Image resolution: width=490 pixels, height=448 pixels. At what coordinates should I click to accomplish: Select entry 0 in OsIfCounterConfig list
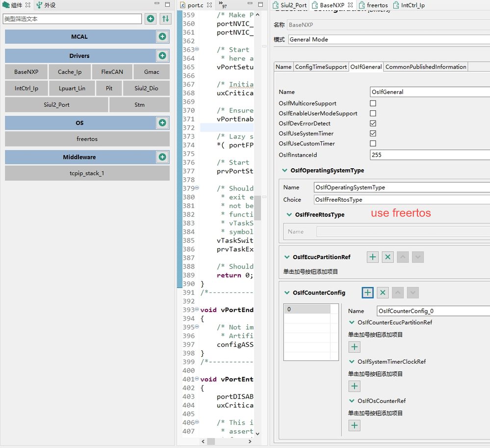click(x=307, y=309)
